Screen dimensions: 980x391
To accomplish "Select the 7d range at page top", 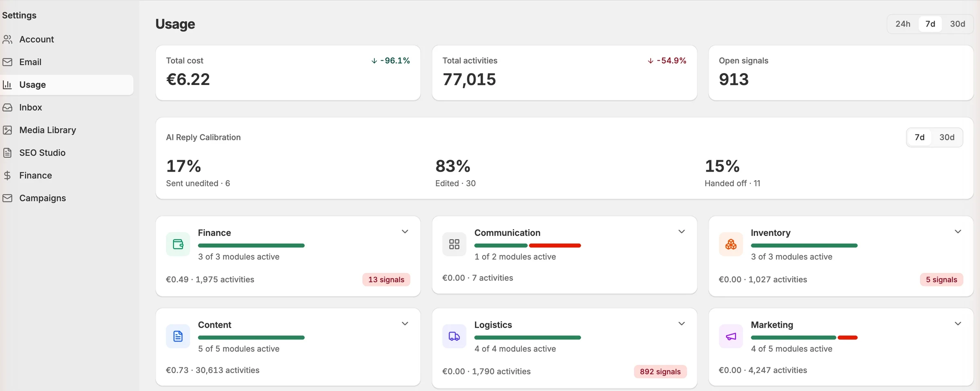I will tap(930, 24).
